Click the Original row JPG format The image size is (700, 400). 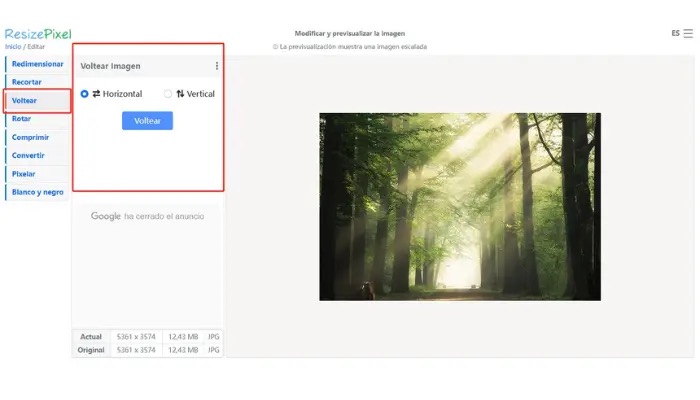tap(213, 350)
